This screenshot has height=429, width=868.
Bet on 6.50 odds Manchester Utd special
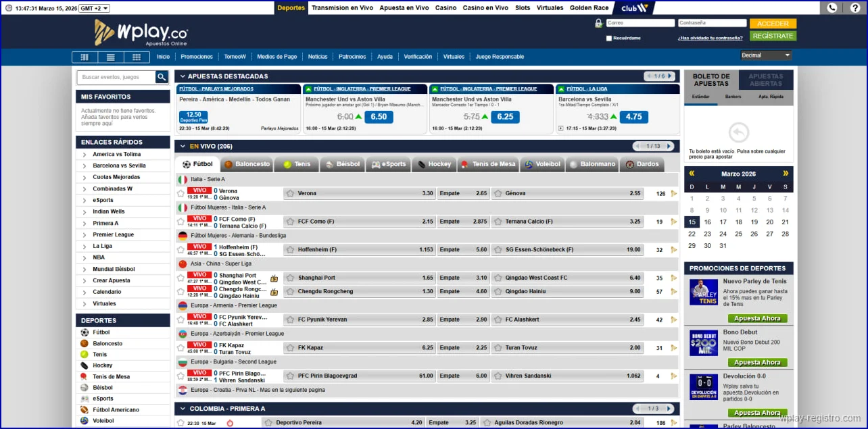coord(379,117)
